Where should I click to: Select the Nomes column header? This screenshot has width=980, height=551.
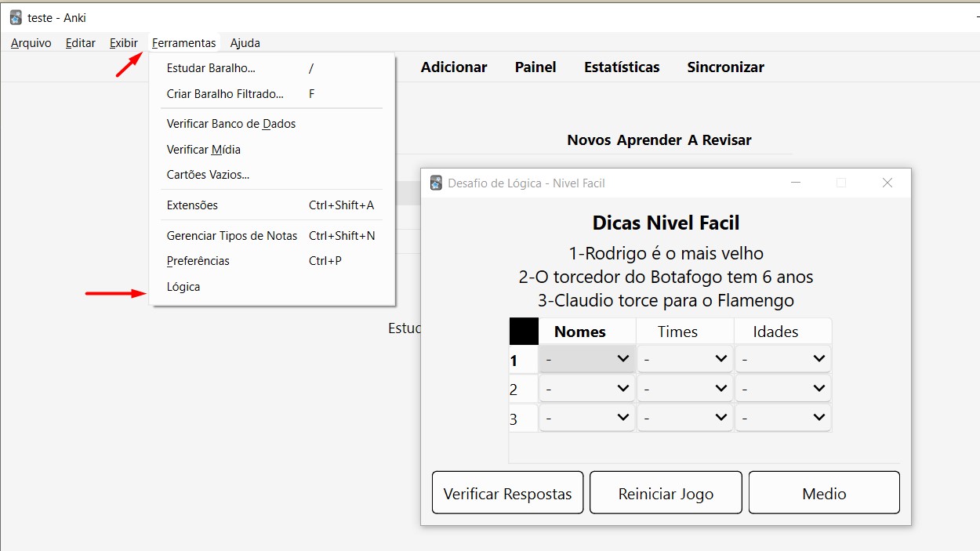coord(580,332)
